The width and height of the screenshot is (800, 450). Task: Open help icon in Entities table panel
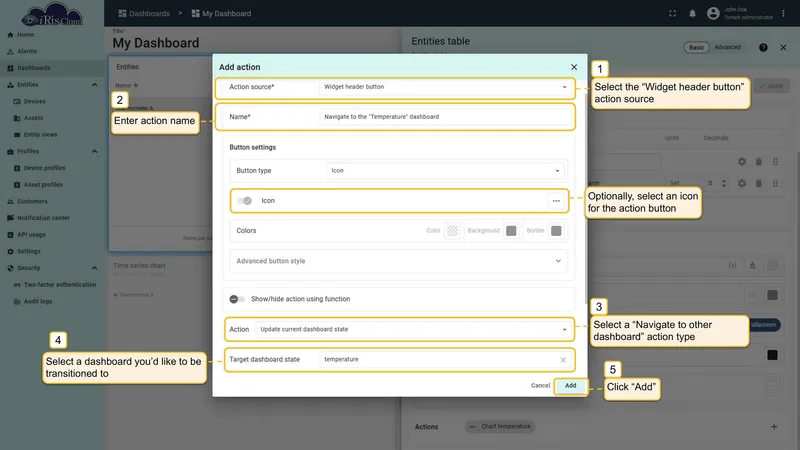click(x=763, y=47)
